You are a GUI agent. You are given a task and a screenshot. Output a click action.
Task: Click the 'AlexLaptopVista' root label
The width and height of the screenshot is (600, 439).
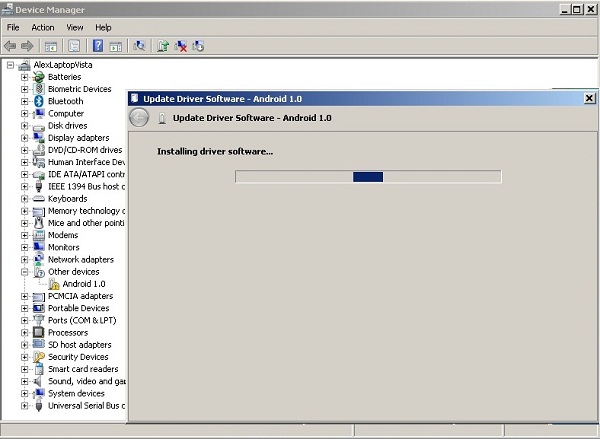pyautogui.click(x=63, y=65)
